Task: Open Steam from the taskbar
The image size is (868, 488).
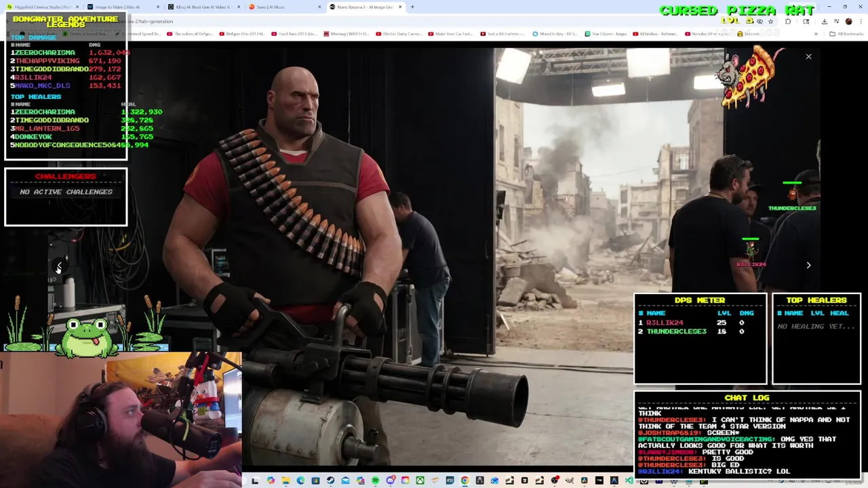Action: click(330, 481)
